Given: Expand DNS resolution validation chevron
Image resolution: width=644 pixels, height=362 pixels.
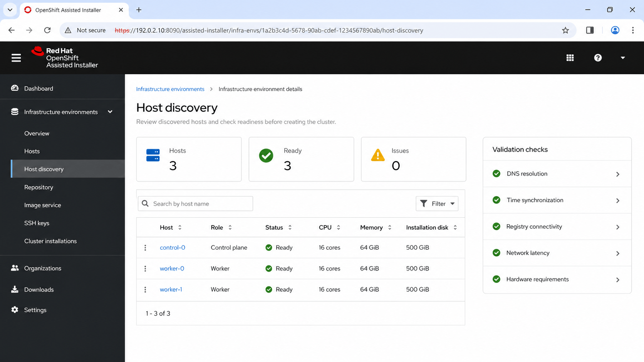Looking at the screenshot, I should tap(618, 174).
